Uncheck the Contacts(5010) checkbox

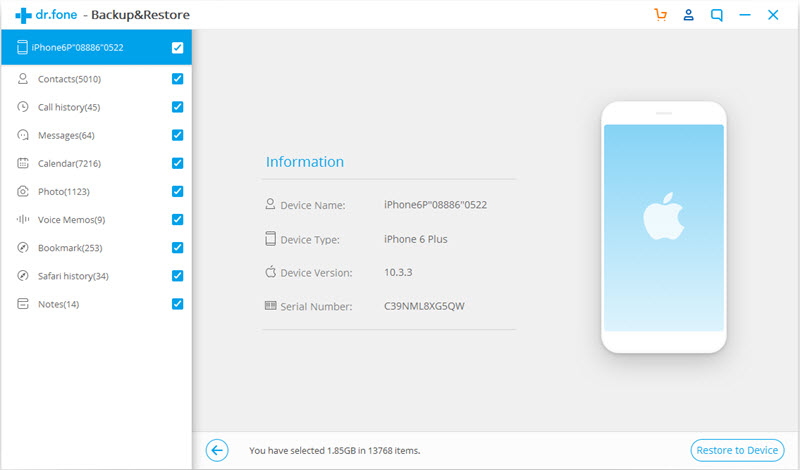coord(177,79)
